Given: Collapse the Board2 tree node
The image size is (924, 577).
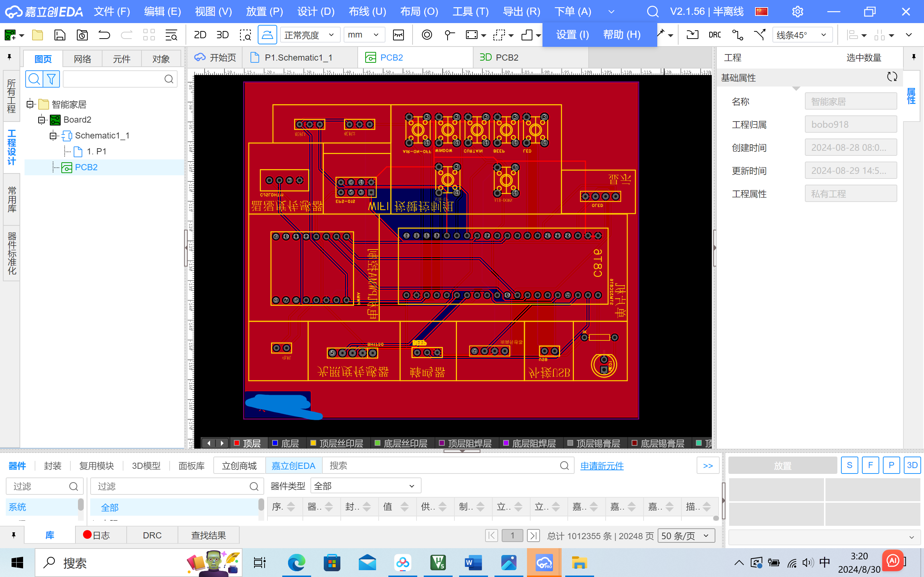Looking at the screenshot, I should point(41,120).
